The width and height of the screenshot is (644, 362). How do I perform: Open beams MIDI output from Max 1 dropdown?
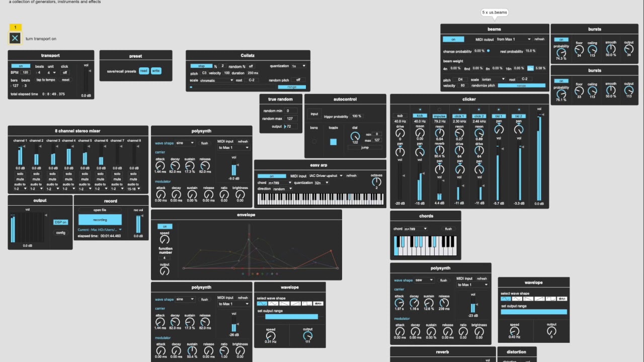click(x=513, y=39)
